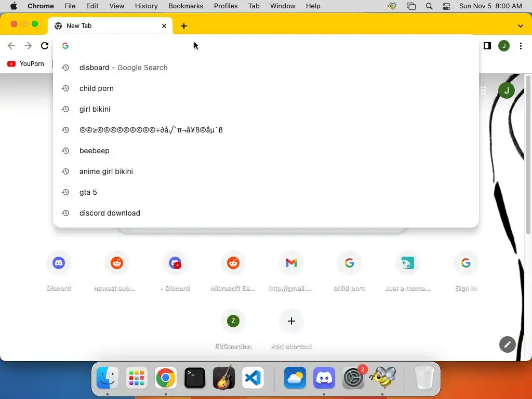The image size is (532, 399).
Task: Open Spotlight search in the menu bar
Action: (x=429, y=6)
